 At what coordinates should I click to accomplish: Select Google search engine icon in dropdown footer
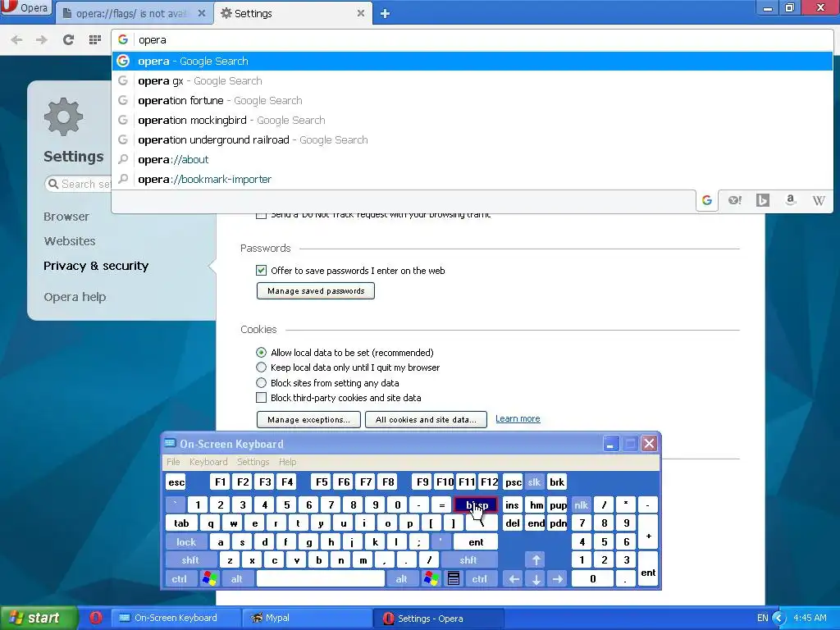pos(707,200)
